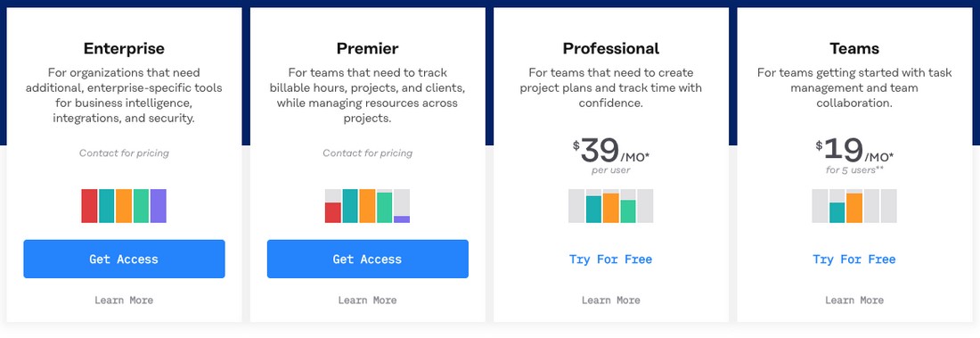Screen dimensions: 980x338
Task: Open Learn More under the Teams plan
Action: coord(853,301)
